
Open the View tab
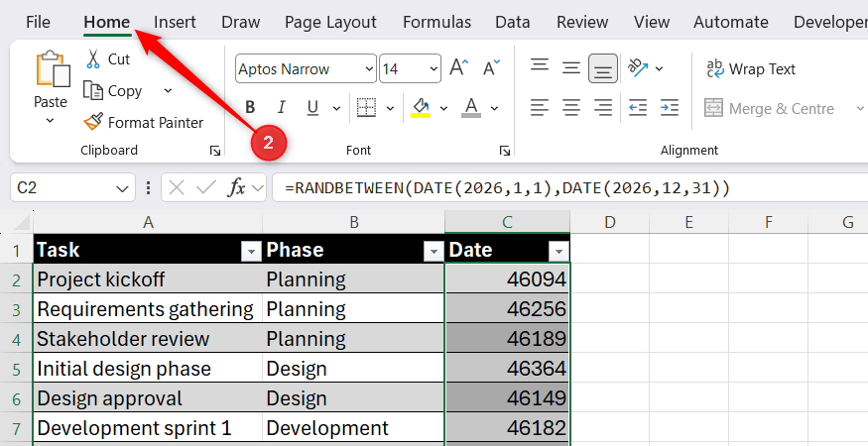652,22
